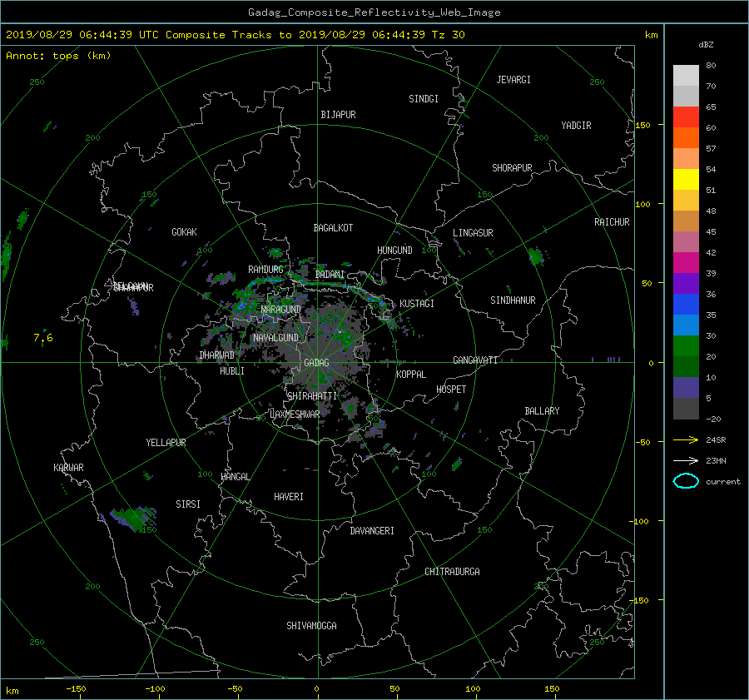749x700 pixels.
Task: Click the BADAMI city label
Action: 330,275
